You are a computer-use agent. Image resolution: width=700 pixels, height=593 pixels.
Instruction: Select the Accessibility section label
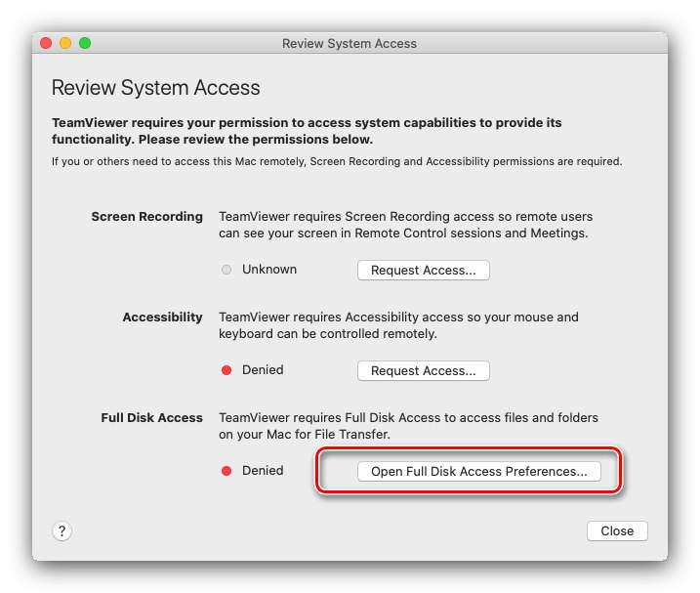(x=162, y=318)
